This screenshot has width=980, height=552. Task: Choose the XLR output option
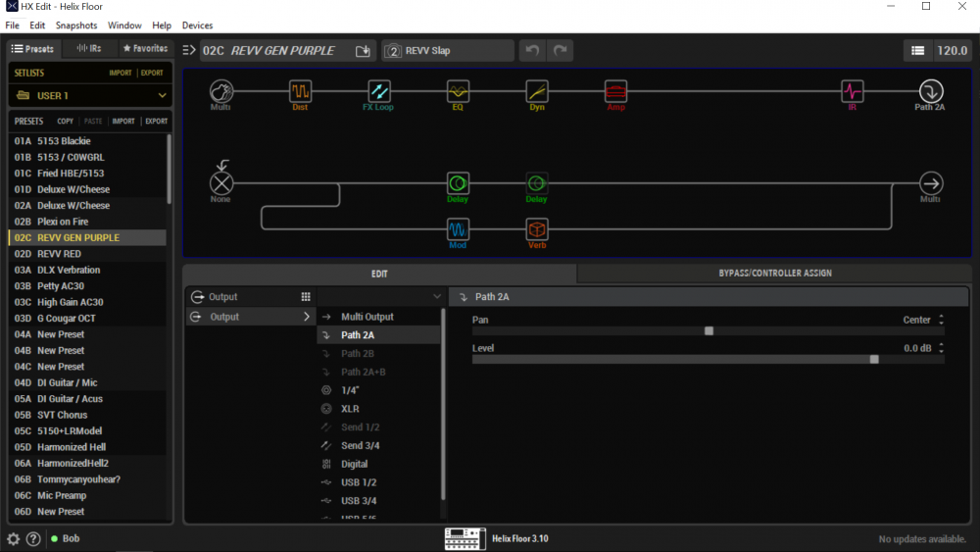(378, 409)
